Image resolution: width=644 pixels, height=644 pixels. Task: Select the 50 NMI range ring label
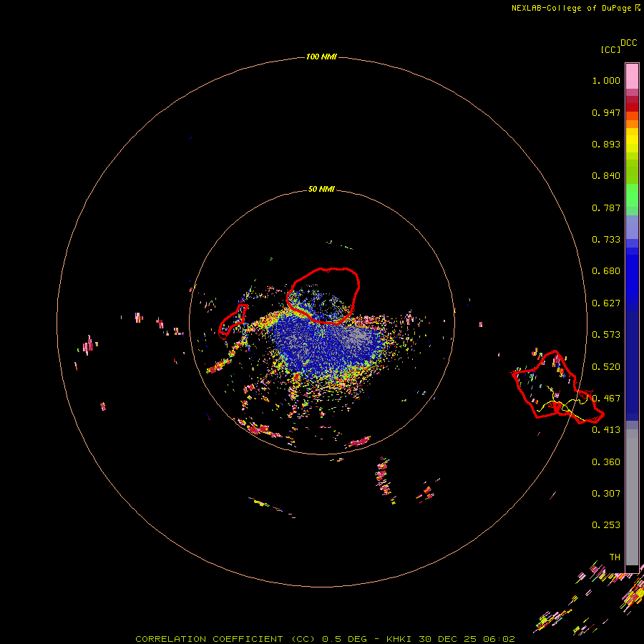(321, 189)
